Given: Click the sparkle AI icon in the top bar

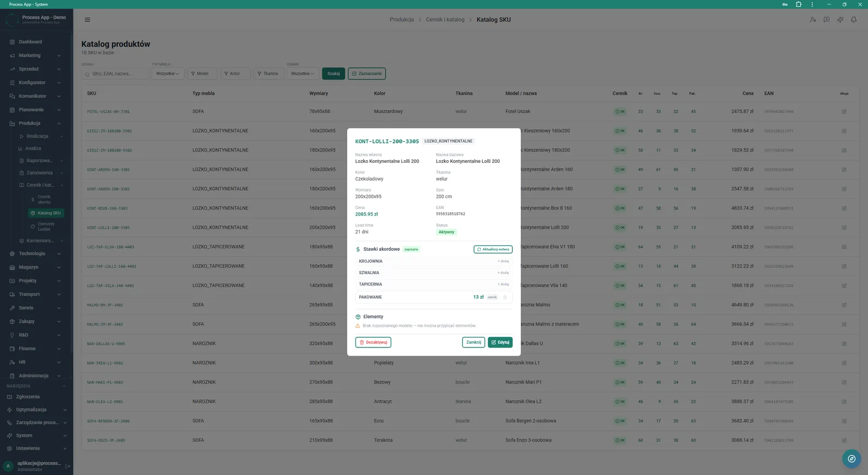Looking at the screenshot, I should coord(840,20).
